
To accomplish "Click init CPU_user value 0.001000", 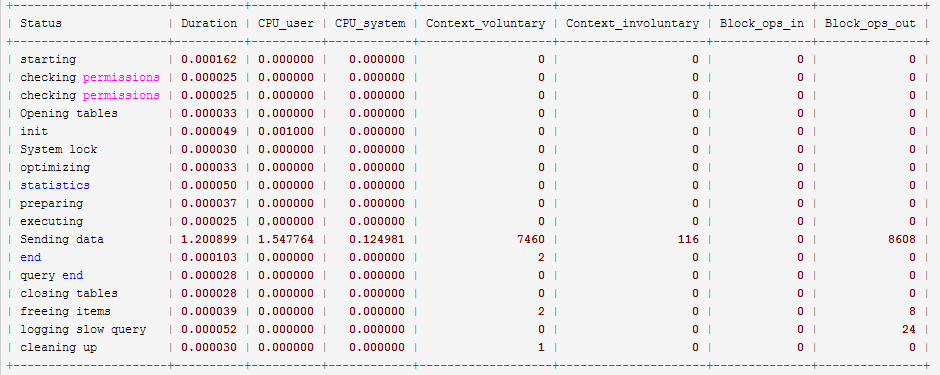I will (x=286, y=131).
